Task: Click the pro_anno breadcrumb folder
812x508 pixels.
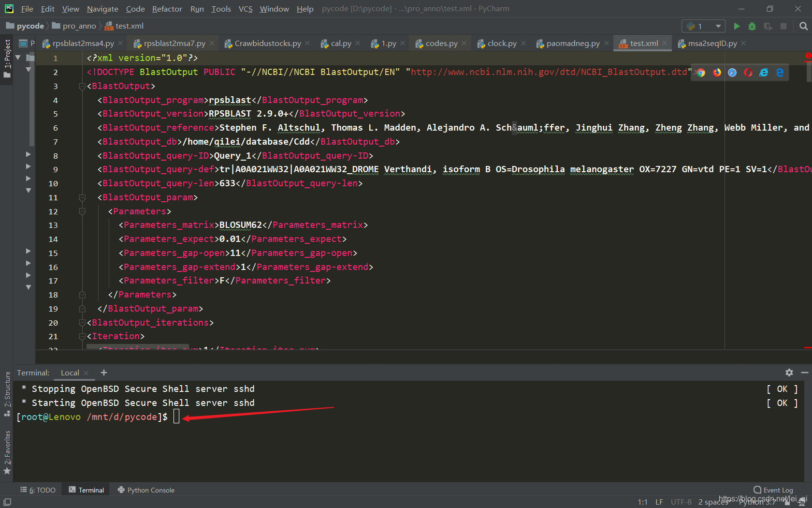Action: (x=74, y=26)
